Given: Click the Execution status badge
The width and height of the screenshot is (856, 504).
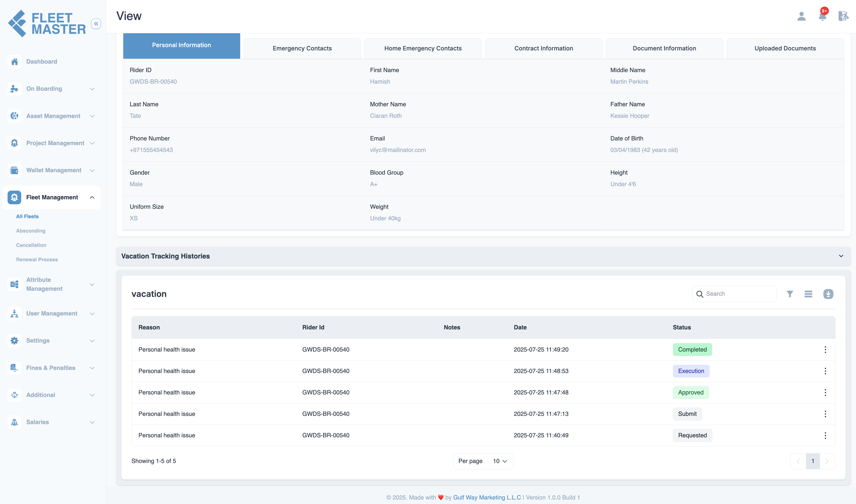Looking at the screenshot, I should tap(691, 371).
